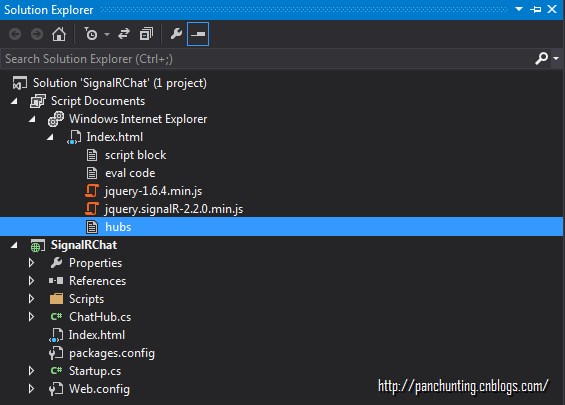Collapse the SignalRChat project node

pos(14,245)
